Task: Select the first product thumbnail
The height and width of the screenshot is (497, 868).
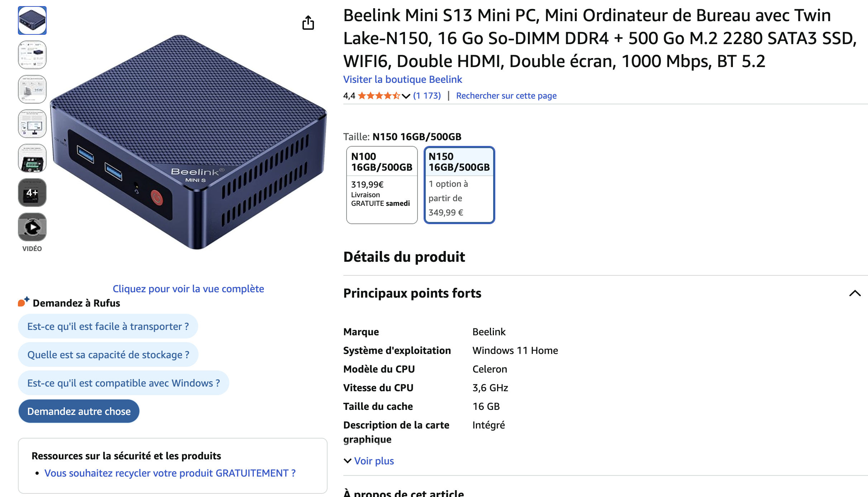Action: pos(32,20)
